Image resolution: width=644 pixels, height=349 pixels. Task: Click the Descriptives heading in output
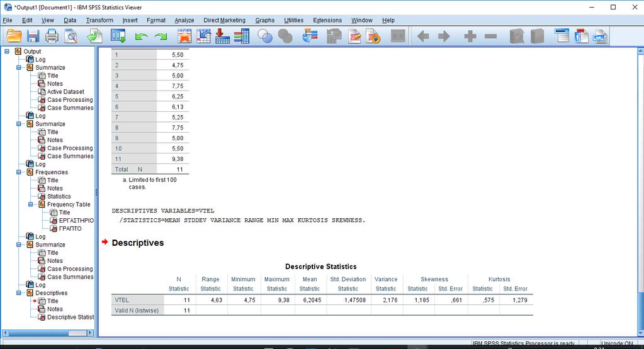coord(138,243)
